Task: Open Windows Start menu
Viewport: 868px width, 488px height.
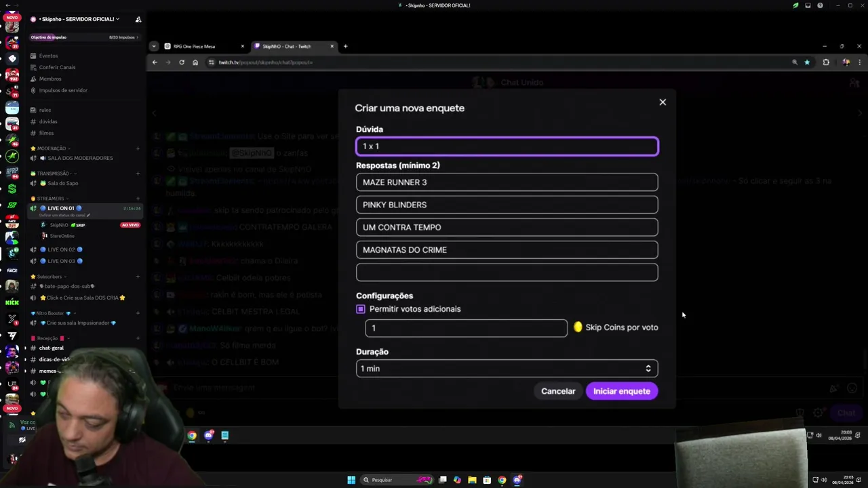Action: [351, 480]
